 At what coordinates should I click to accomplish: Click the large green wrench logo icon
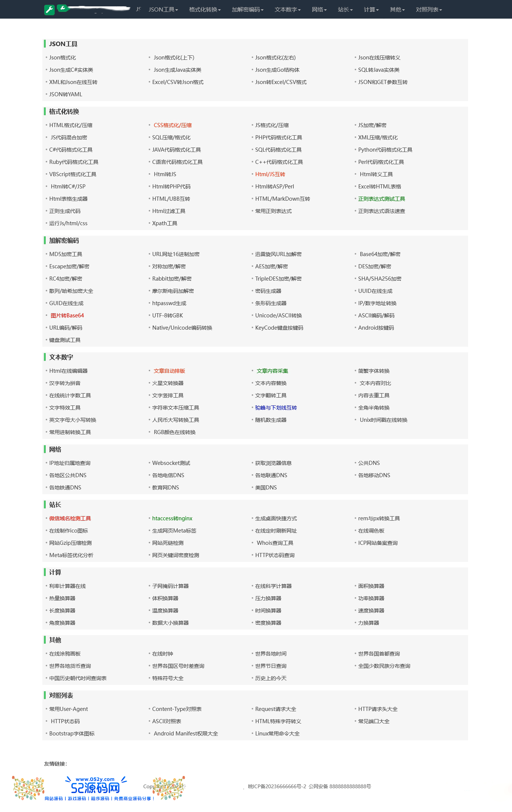pos(49,10)
